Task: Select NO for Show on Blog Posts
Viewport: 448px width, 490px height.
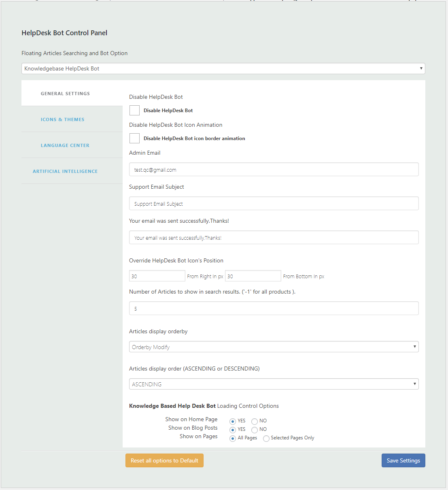Action: click(255, 430)
